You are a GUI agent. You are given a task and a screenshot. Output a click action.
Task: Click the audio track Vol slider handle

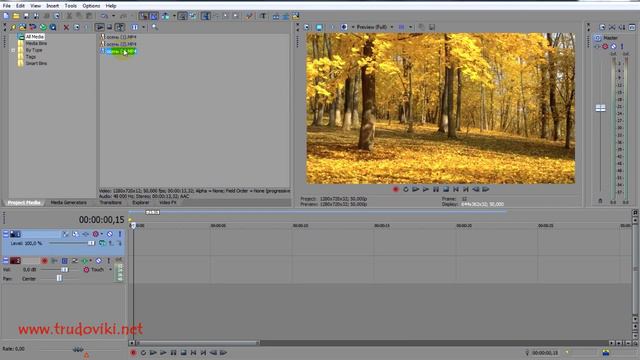tap(64, 270)
